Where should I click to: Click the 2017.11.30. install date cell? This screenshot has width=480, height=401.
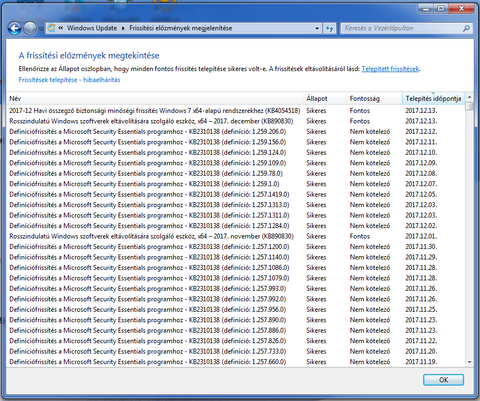click(421, 247)
